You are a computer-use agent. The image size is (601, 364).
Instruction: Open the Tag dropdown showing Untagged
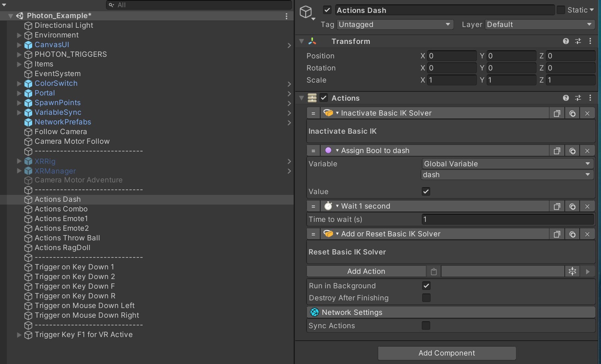point(395,25)
